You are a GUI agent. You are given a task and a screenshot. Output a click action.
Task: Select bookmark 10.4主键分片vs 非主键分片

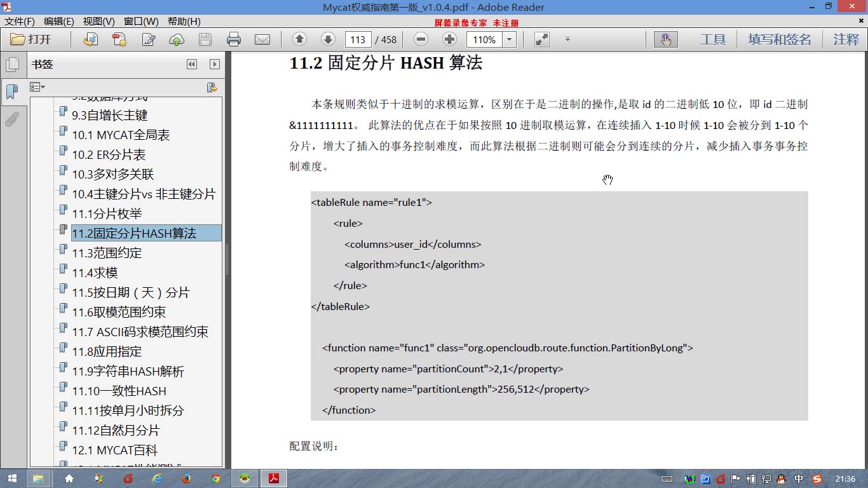coord(144,194)
